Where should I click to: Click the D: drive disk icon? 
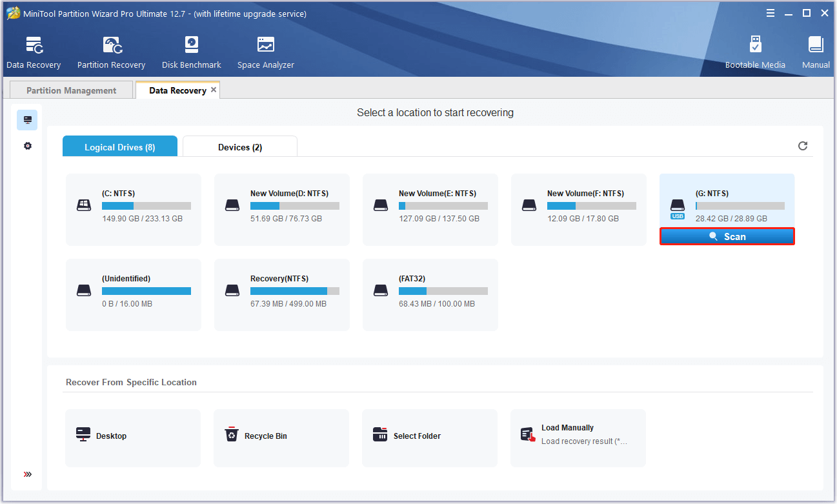(232, 205)
